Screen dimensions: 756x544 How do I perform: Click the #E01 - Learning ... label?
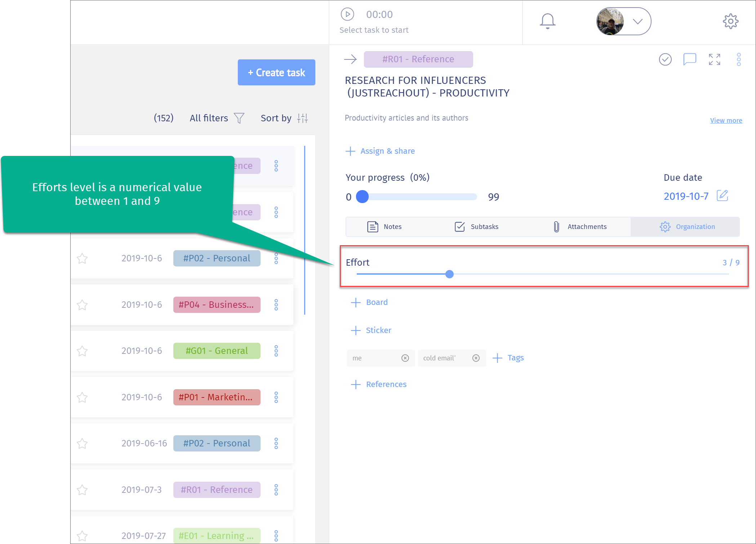217,536
